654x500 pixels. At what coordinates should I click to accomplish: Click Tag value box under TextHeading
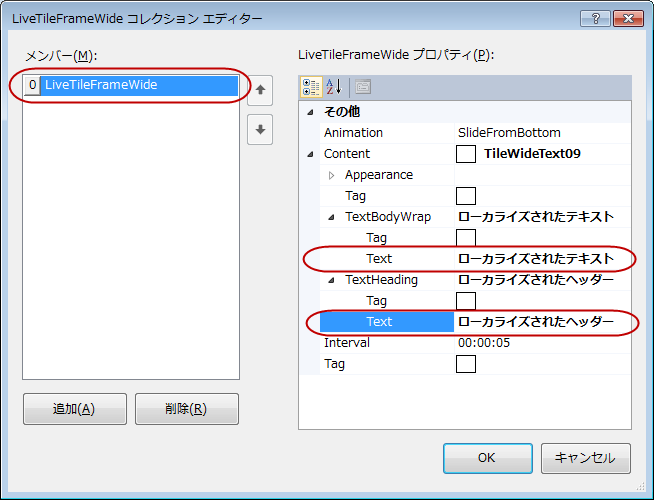tap(465, 301)
